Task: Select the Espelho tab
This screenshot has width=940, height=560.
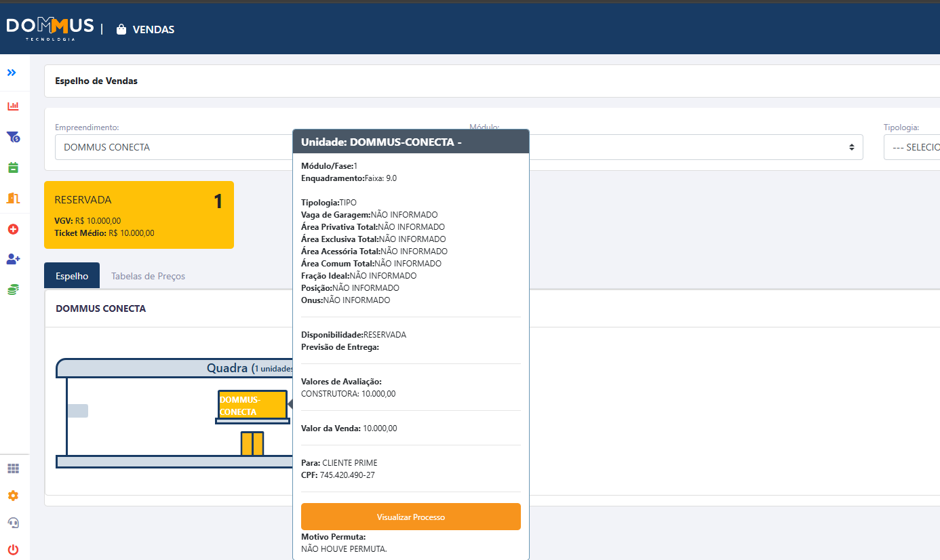Action: [x=72, y=276]
